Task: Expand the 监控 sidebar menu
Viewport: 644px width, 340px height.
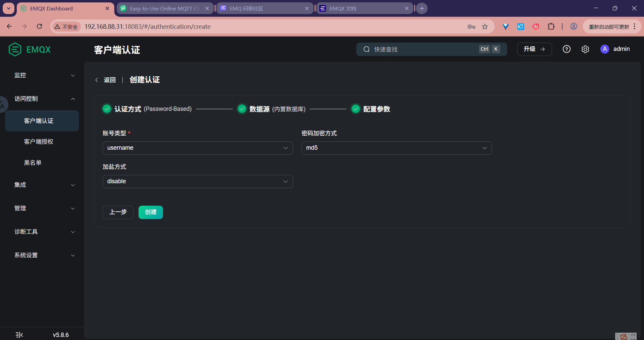Action: click(42, 75)
